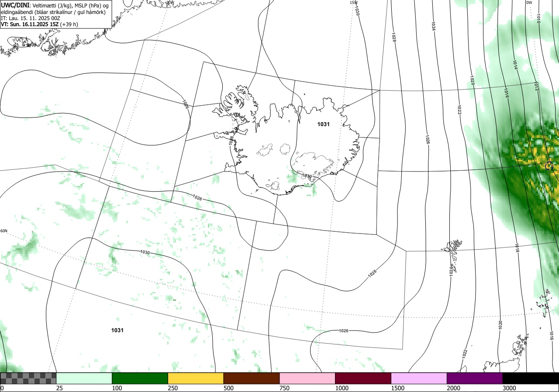Click the small closed contour inside the yellow CAPE area
This screenshot has width=559, height=392.
(x=549, y=165)
